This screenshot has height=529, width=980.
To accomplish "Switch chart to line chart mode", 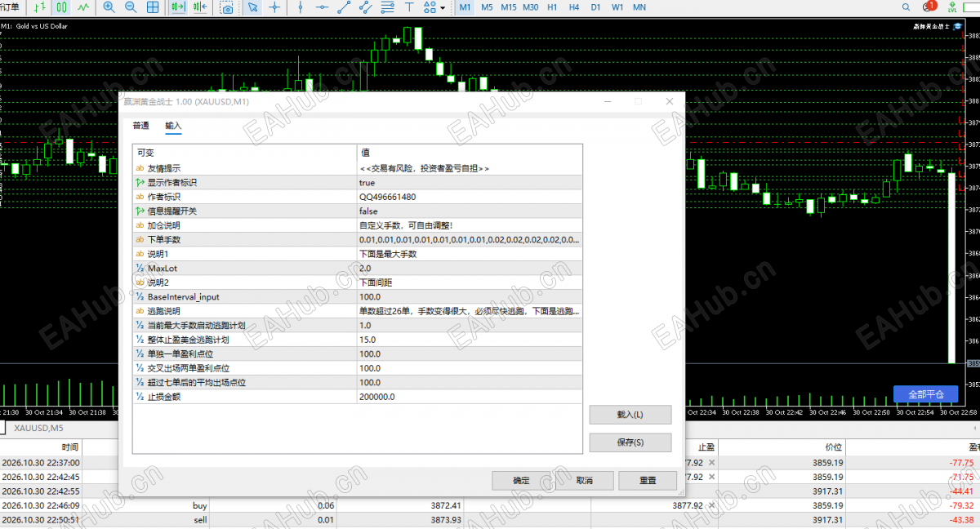I will [84, 7].
